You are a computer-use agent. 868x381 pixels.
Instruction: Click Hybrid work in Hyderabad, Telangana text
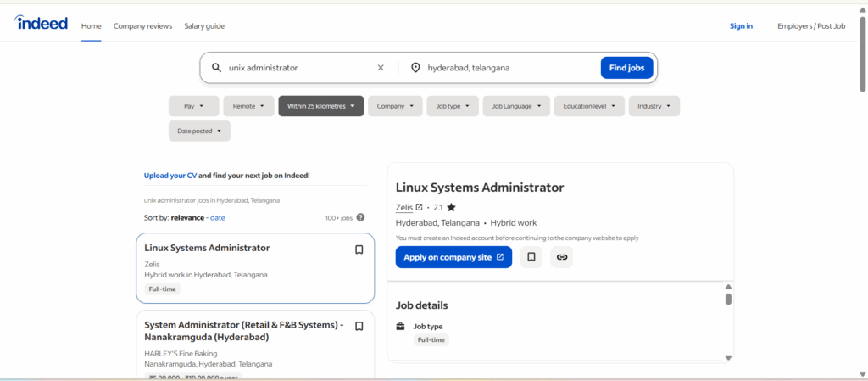pos(206,275)
